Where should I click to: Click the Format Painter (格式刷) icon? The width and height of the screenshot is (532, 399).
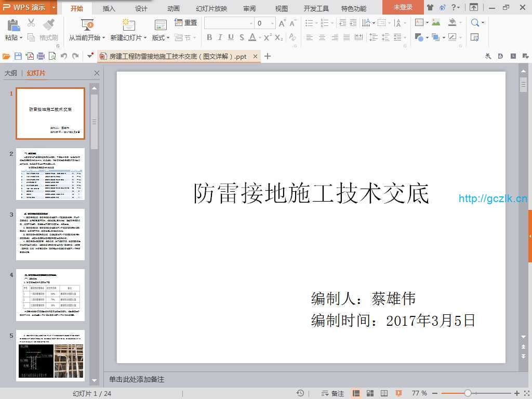point(48,30)
